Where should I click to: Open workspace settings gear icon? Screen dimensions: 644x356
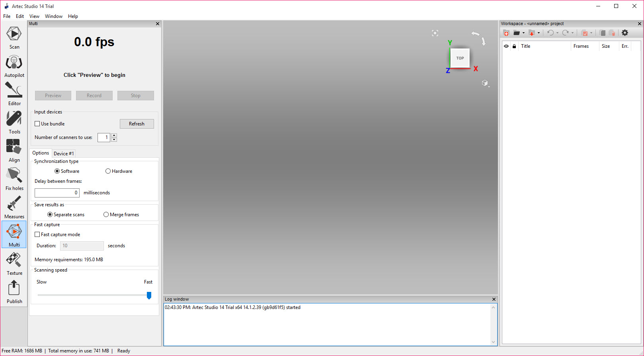[625, 33]
